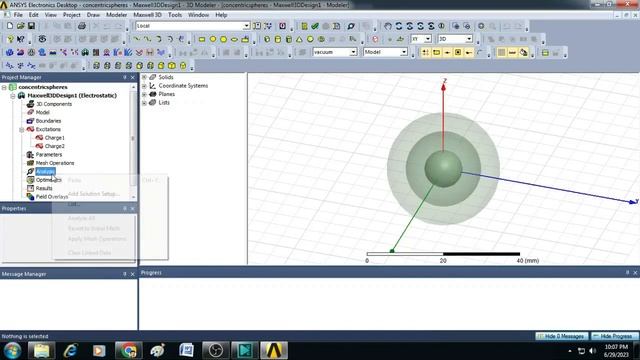640x360 pixels.
Task: Click the lightbulb help icon
Action: (x=10, y=39)
